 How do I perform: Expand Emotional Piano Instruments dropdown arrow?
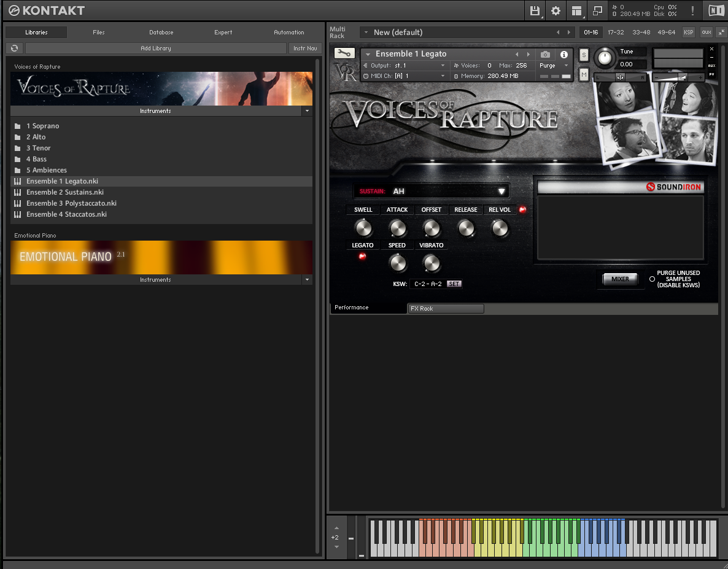(307, 280)
